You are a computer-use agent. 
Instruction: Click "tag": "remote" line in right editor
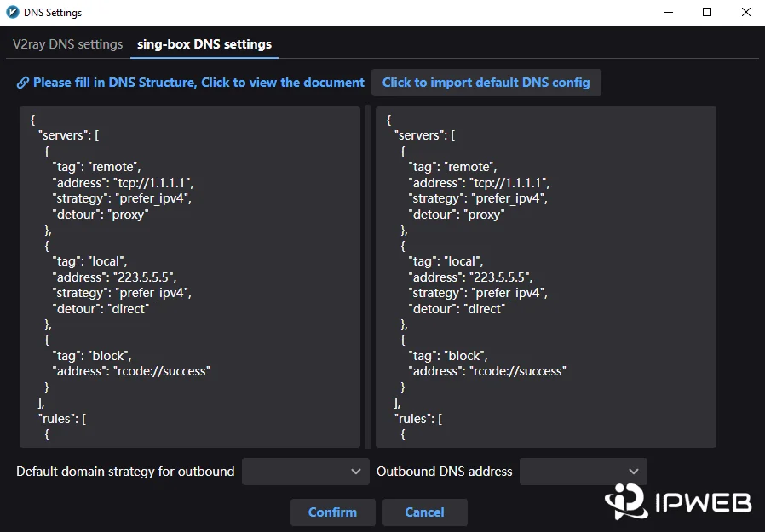pyautogui.click(x=452, y=167)
